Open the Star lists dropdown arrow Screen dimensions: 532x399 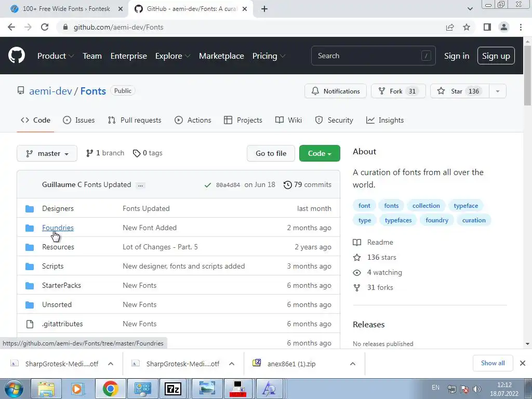(x=497, y=91)
